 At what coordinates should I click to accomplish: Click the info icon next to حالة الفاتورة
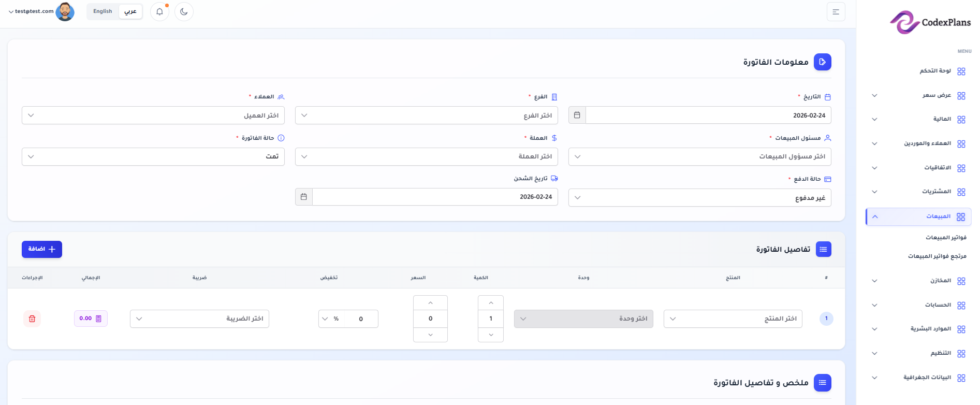[x=281, y=138]
